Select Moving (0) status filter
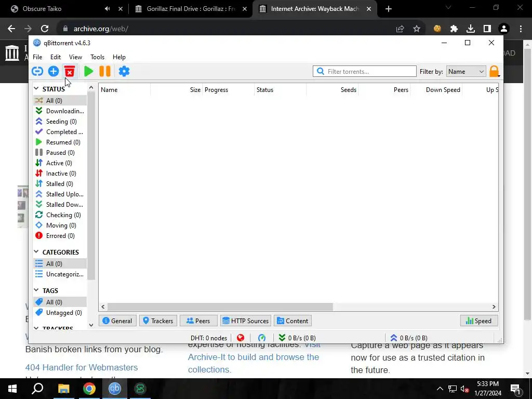This screenshot has width=532, height=399. 60,225
